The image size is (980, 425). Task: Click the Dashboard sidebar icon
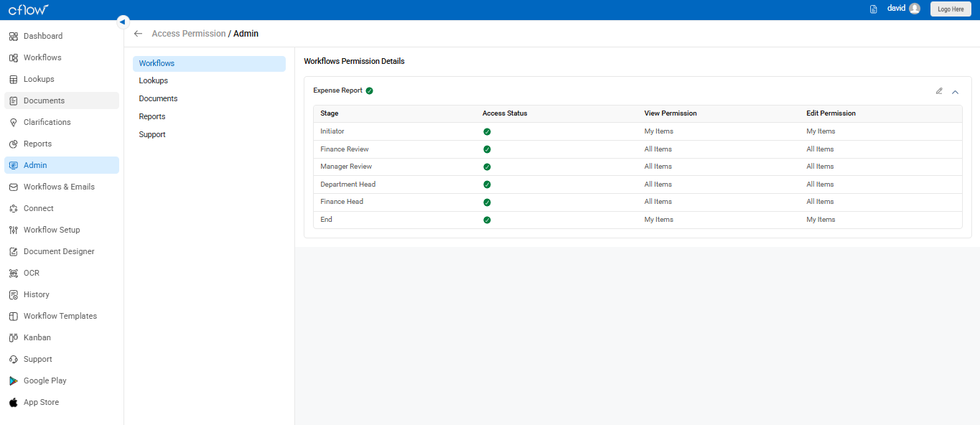[14, 36]
